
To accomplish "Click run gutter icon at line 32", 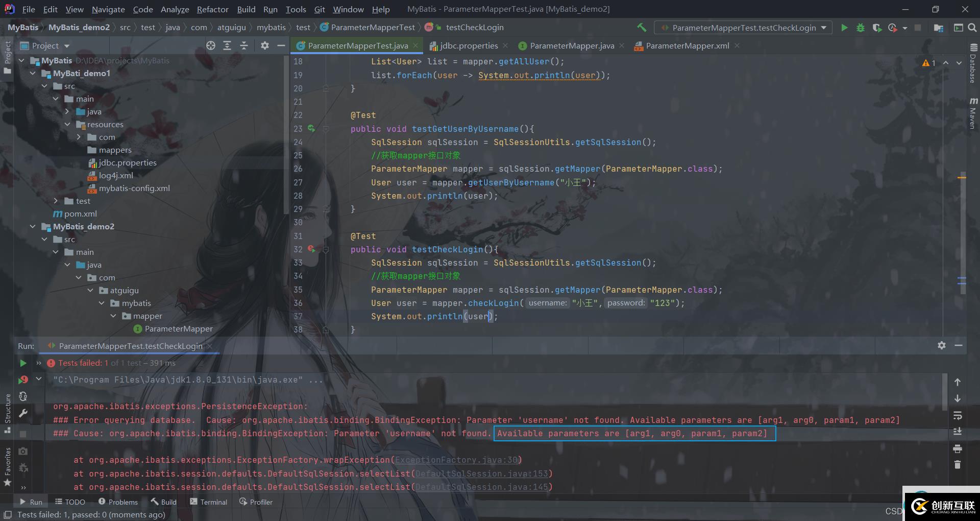I will pyautogui.click(x=311, y=249).
